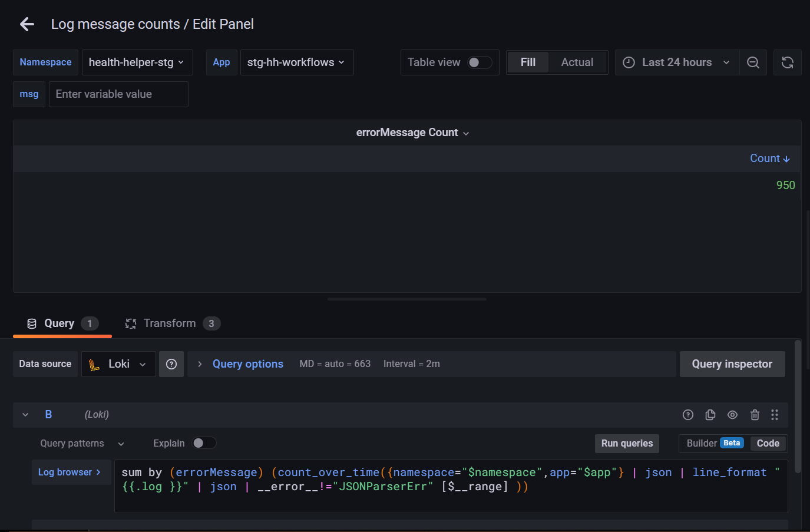The width and height of the screenshot is (810, 532).
Task: Click the Run queries button
Action: point(627,444)
